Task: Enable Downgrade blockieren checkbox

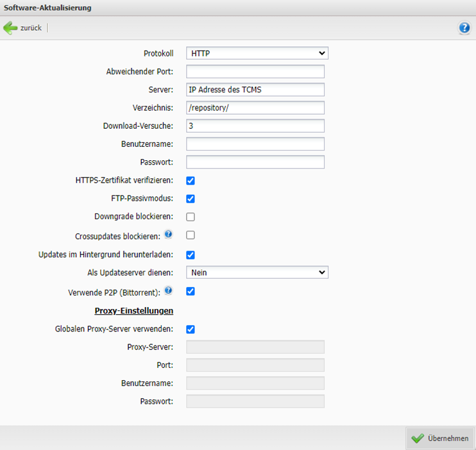Action: pyautogui.click(x=191, y=217)
